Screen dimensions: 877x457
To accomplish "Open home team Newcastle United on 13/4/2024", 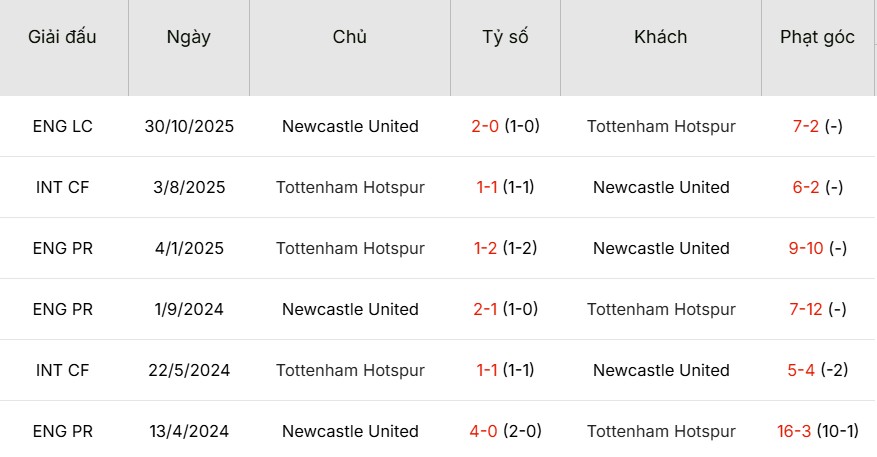I will coord(350,432).
